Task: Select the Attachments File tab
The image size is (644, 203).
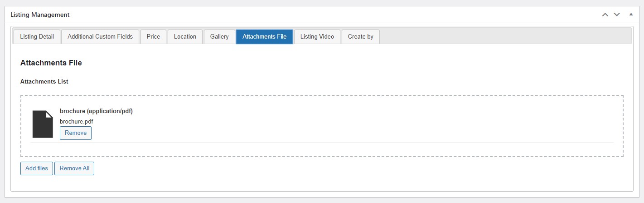Action: [x=264, y=37]
